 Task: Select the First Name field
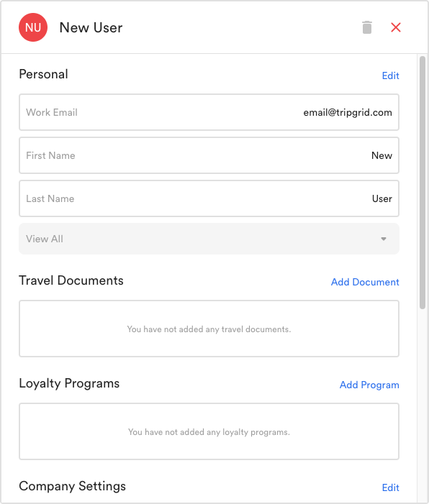click(x=209, y=155)
